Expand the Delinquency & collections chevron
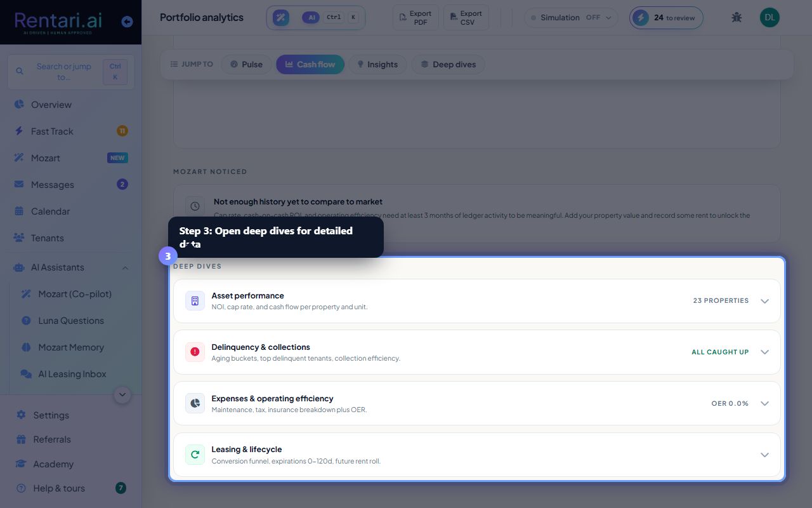 [x=764, y=352]
